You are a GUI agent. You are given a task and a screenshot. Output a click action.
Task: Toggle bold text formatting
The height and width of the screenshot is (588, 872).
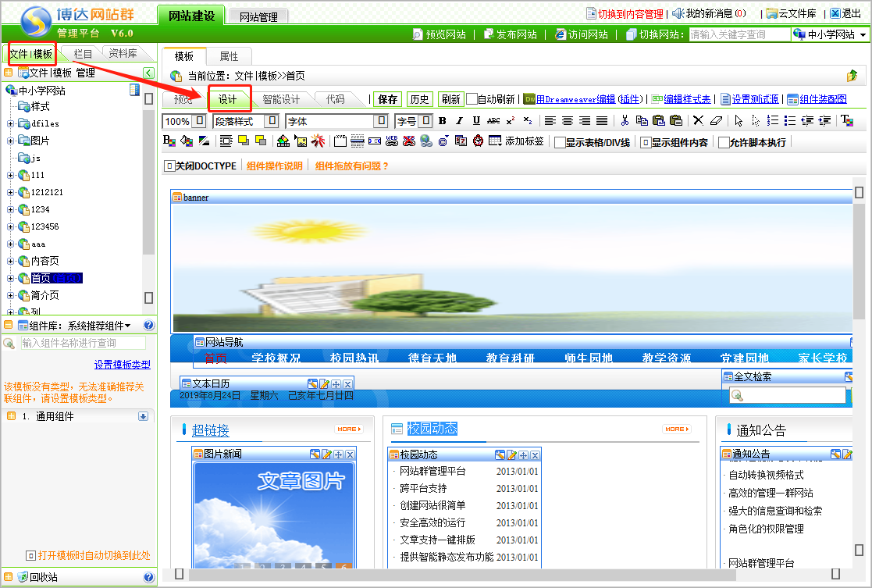(442, 121)
